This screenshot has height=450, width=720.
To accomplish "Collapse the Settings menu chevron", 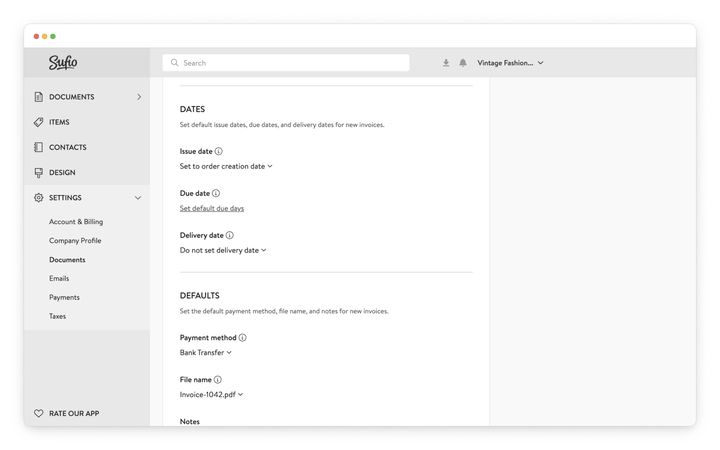I will tap(138, 198).
